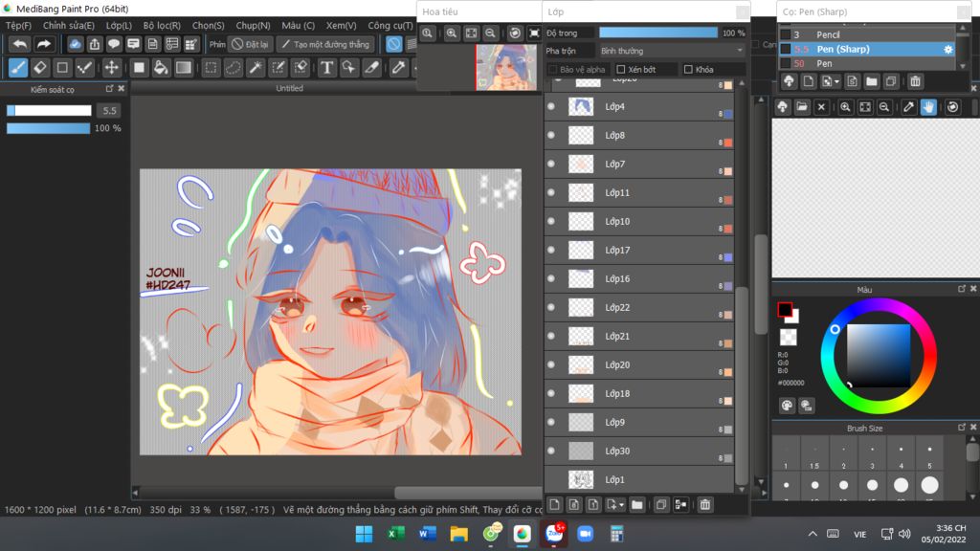Select the Eyedropper tool
980x551 pixels.
click(398, 68)
